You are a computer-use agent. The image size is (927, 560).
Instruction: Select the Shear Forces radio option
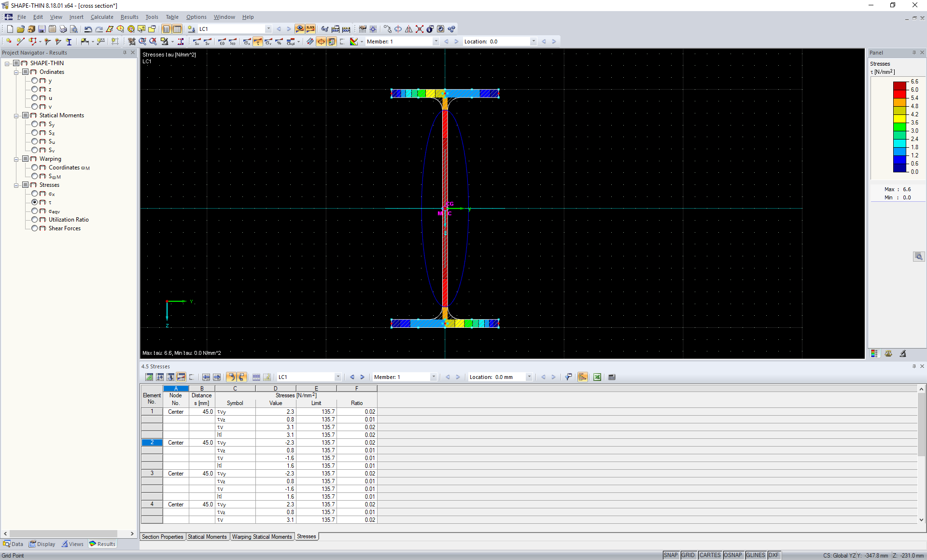[35, 228]
